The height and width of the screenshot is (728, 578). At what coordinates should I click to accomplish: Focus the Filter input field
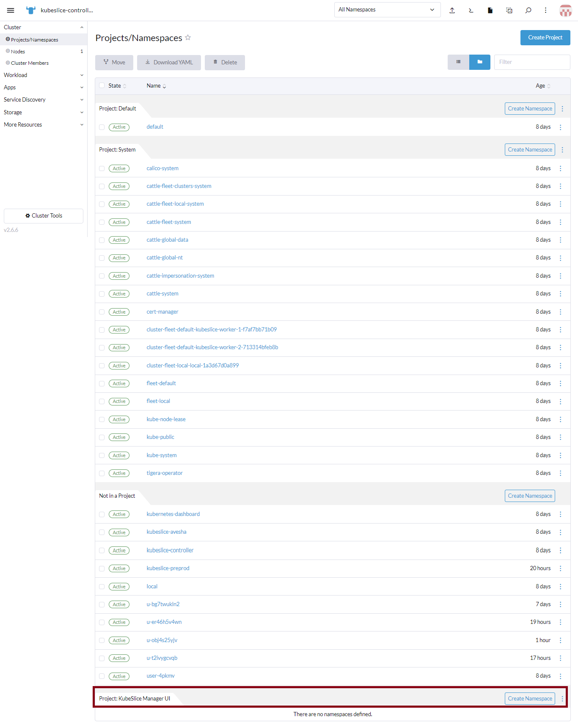click(532, 62)
